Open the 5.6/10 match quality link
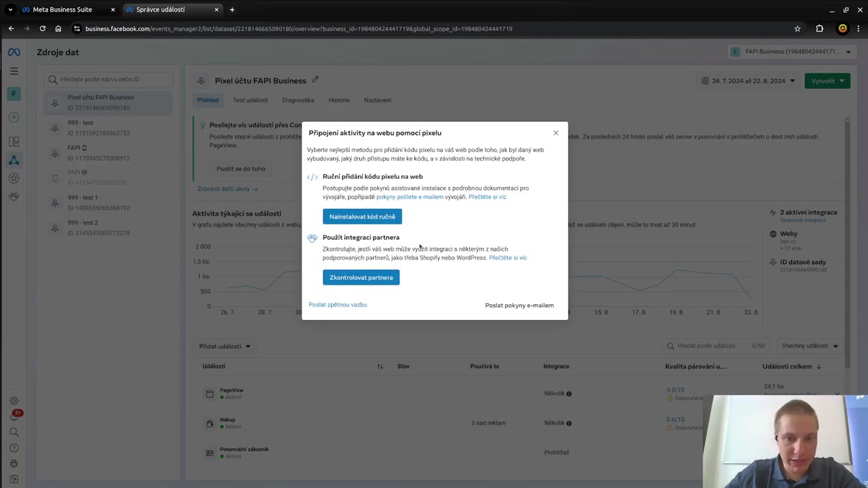 [675, 420]
